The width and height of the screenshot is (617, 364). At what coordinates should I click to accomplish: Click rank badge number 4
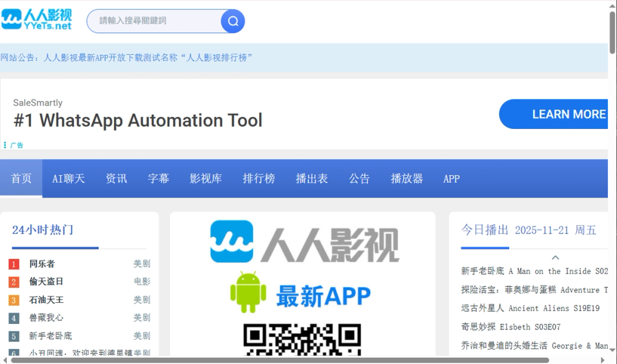[x=14, y=318]
